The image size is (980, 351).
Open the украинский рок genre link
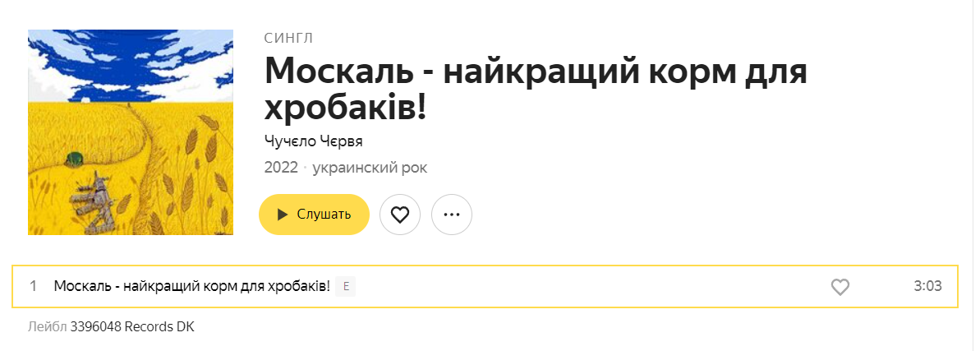click(x=370, y=168)
